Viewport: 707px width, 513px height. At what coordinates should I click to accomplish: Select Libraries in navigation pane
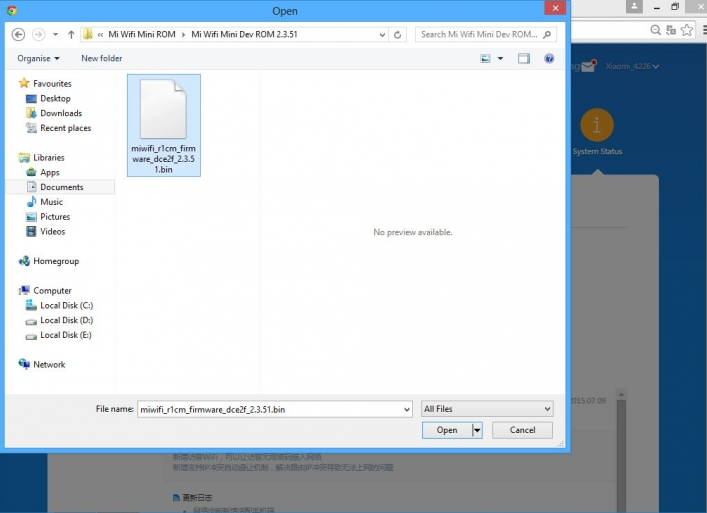(x=41, y=157)
